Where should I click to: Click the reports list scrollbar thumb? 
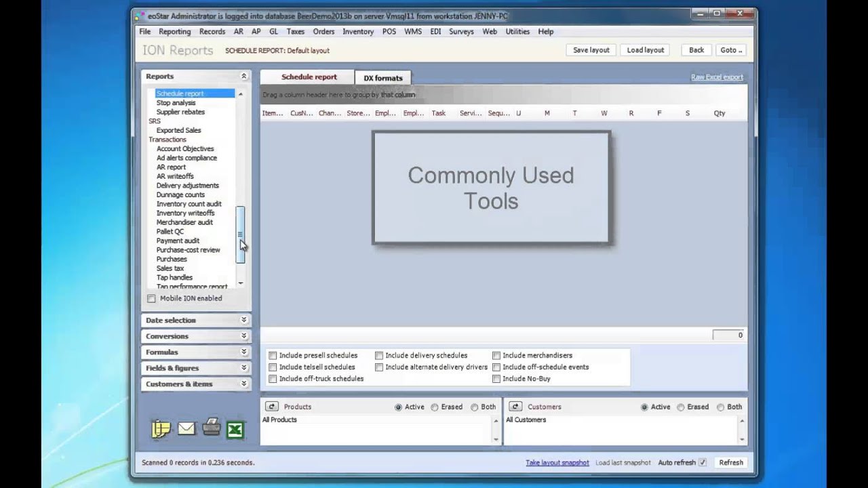pos(240,235)
